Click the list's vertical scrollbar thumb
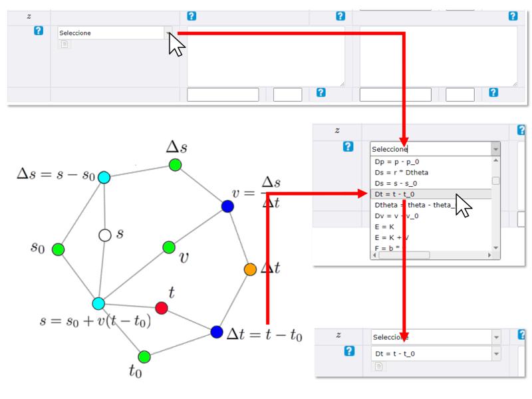Viewport: 532px width, 399px height. tap(495, 181)
